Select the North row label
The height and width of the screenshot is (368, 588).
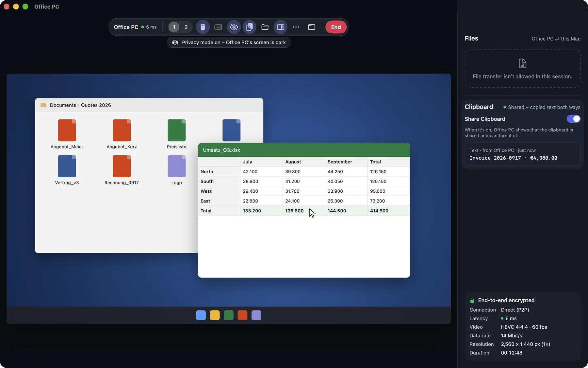point(219,171)
